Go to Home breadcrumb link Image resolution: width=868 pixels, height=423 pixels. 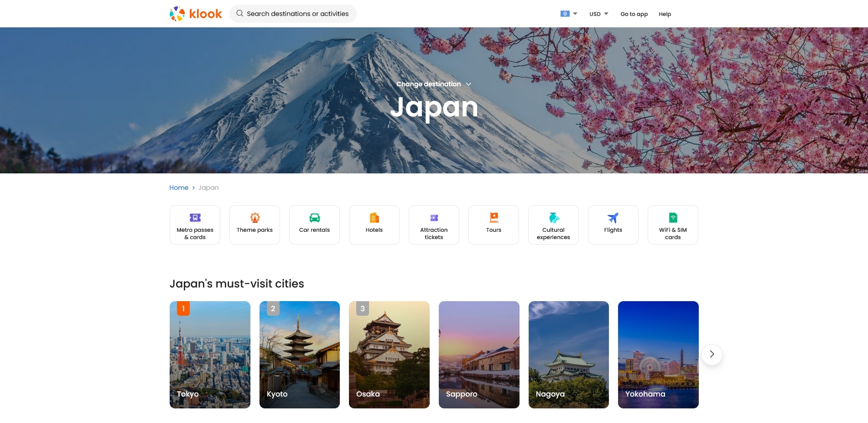pyautogui.click(x=179, y=188)
